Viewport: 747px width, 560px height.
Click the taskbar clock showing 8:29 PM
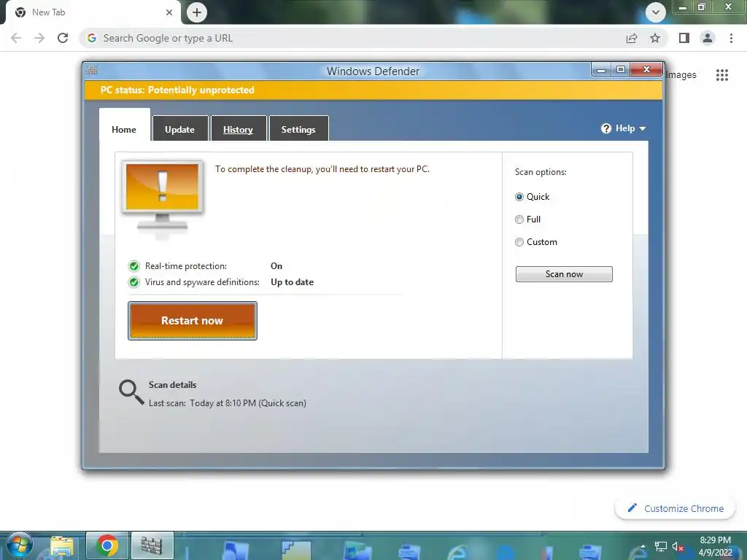click(x=715, y=546)
